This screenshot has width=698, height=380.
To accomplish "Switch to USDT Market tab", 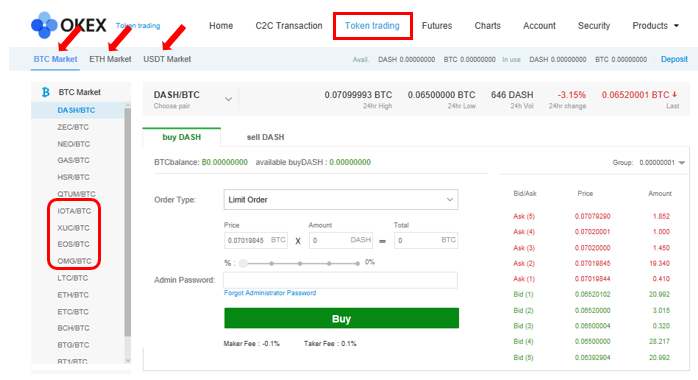I will (167, 59).
